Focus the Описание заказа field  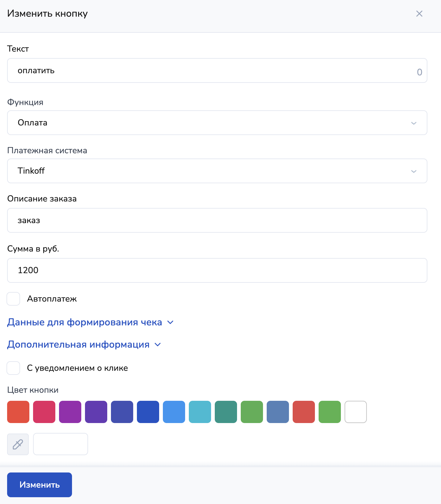click(x=217, y=220)
